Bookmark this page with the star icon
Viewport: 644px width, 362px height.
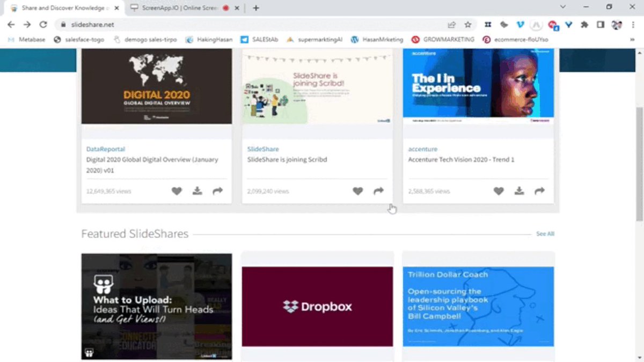pos(468,24)
